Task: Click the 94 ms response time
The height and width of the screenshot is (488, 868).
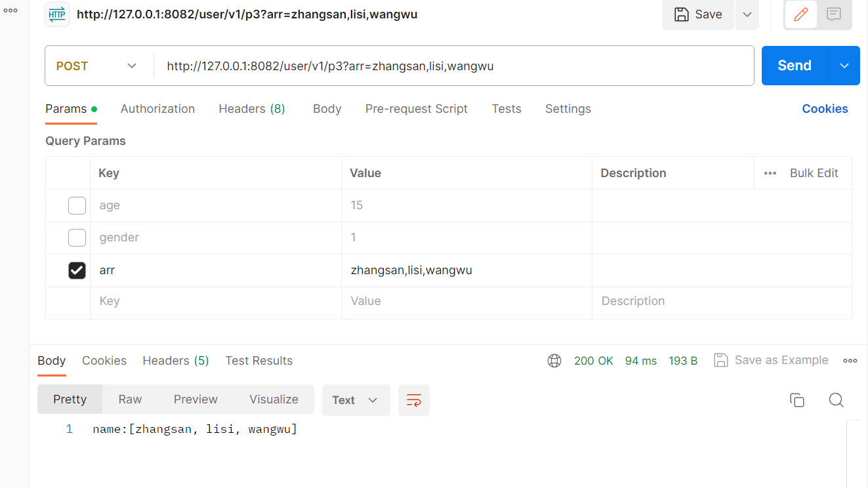Action: 641,361
